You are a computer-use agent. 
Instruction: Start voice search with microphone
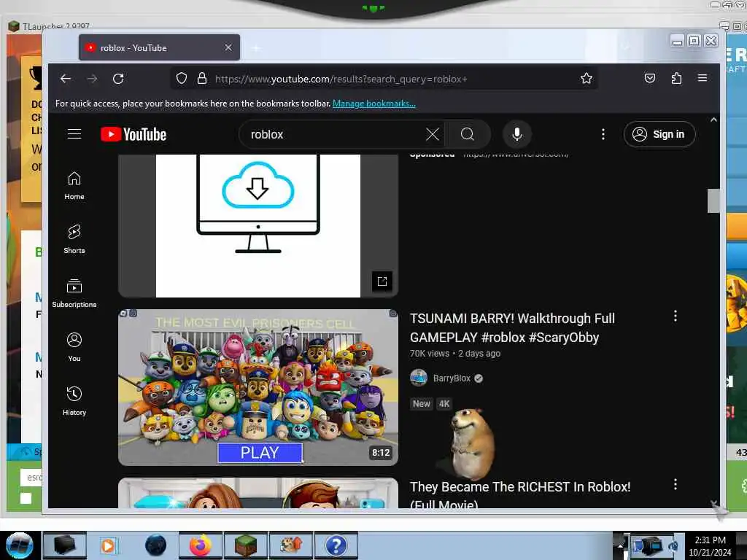coord(517,134)
